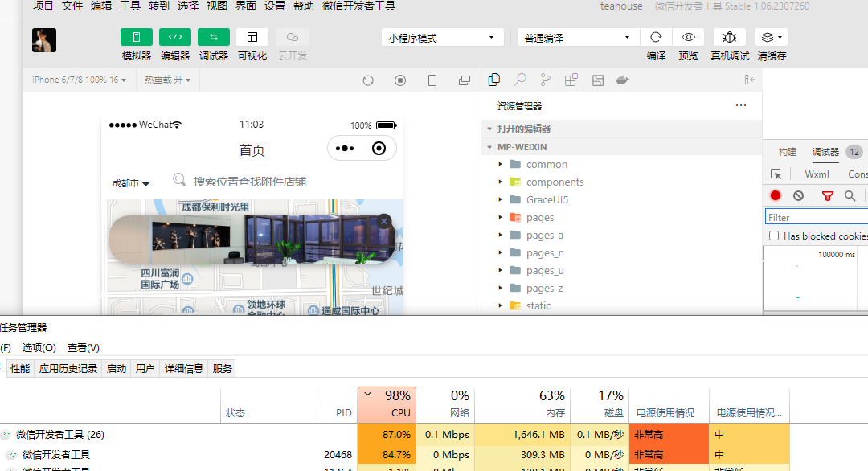Image resolution: width=868 pixels, height=471 pixels.
Task: Switch to Task Manager 详细信息 tab
Action: 184,369
